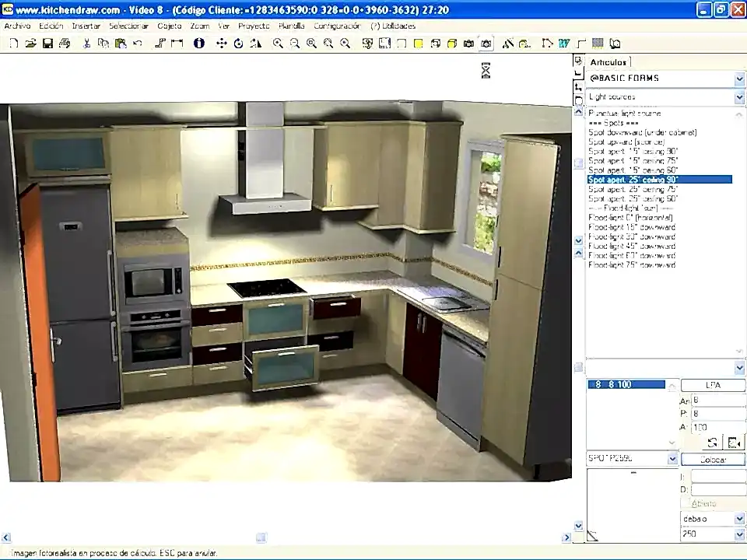Open the Seleccionar menu
Image resolution: width=747 pixels, height=560 pixels.
pyautogui.click(x=128, y=26)
